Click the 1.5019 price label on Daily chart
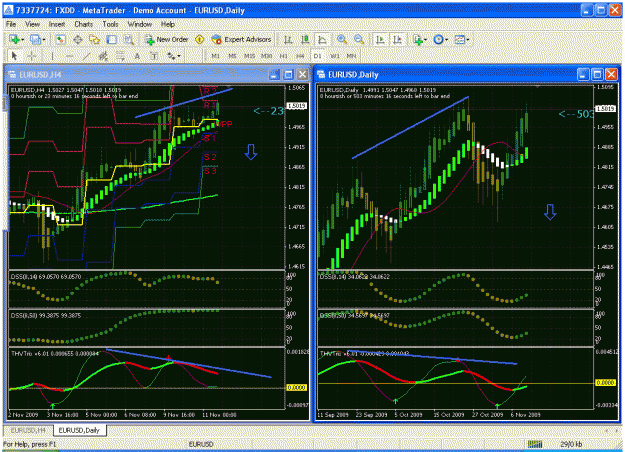Image resolution: width=625 pixels, height=452 pixels. (x=605, y=108)
